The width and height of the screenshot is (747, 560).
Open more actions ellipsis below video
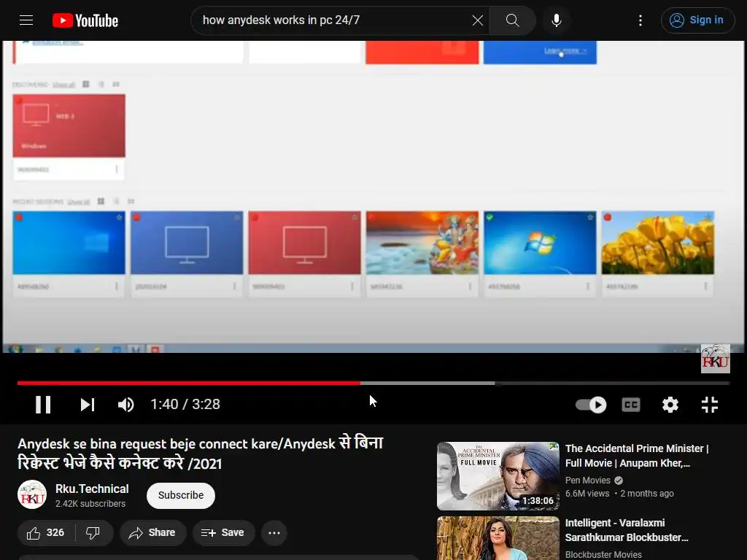click(x=274, y=533)
